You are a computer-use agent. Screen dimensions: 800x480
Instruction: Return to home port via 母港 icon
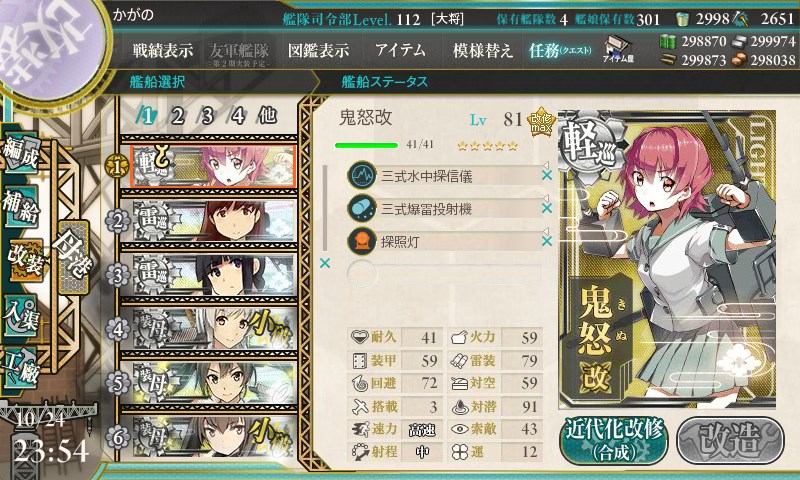[72, 257]
